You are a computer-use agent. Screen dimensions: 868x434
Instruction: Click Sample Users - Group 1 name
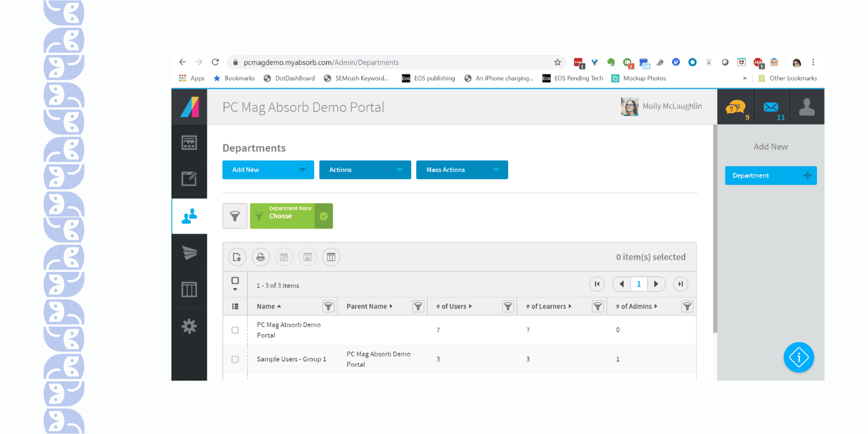click(x=291, y=359)
